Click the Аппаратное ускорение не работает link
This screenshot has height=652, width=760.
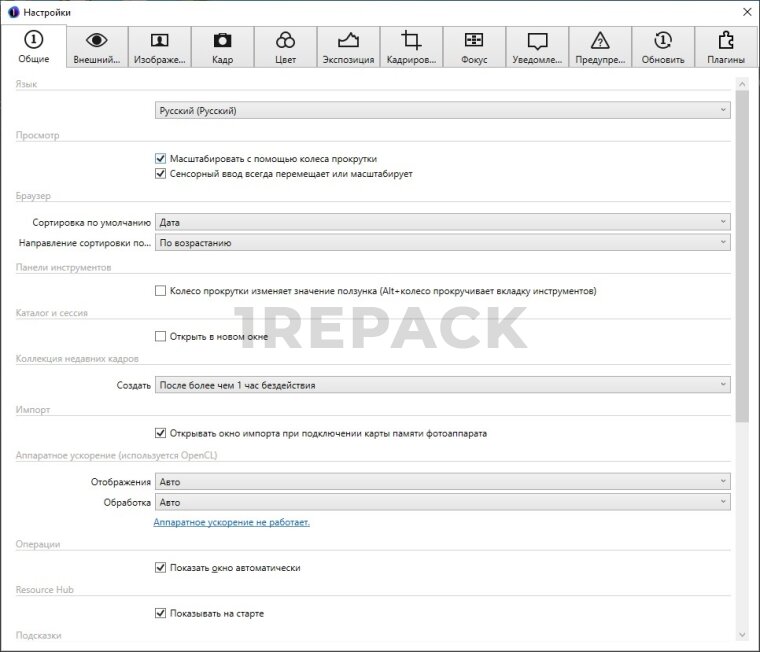(x=231, y=522)
